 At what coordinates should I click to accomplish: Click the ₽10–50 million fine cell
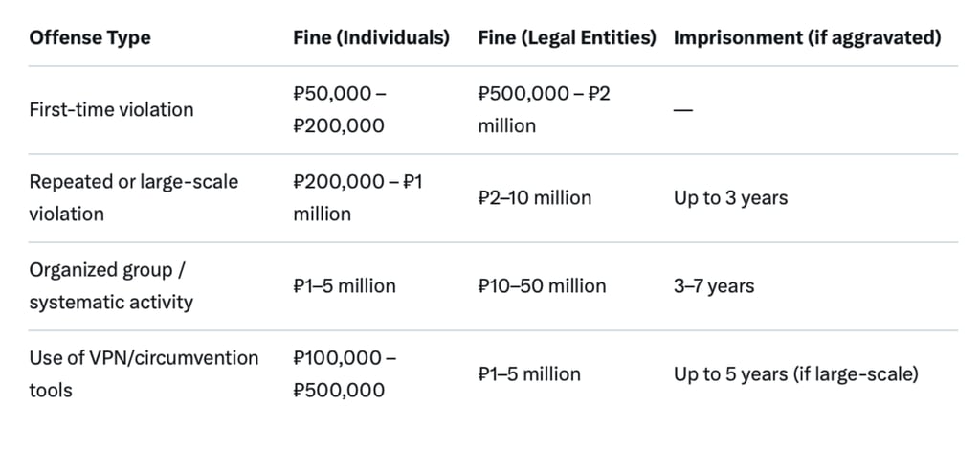(x=542, y=285)
